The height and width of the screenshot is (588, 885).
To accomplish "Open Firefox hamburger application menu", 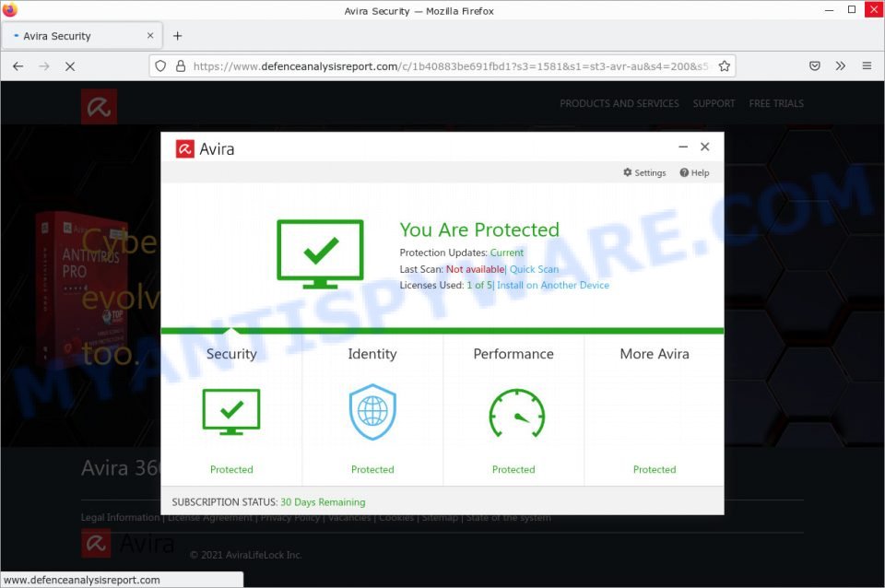I will (867, 66).
